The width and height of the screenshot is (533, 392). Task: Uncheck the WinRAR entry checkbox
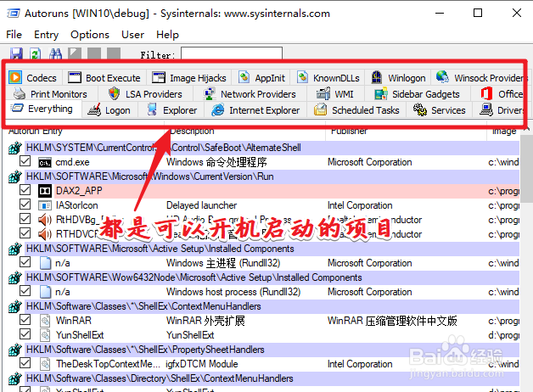point(25,320)
